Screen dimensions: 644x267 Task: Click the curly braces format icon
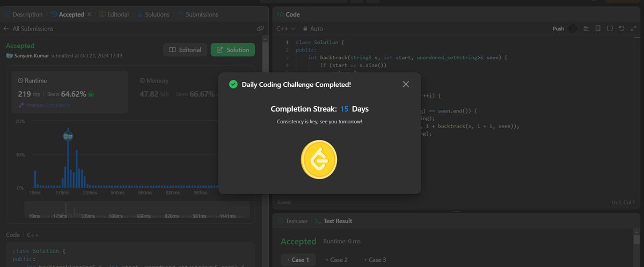610,28
